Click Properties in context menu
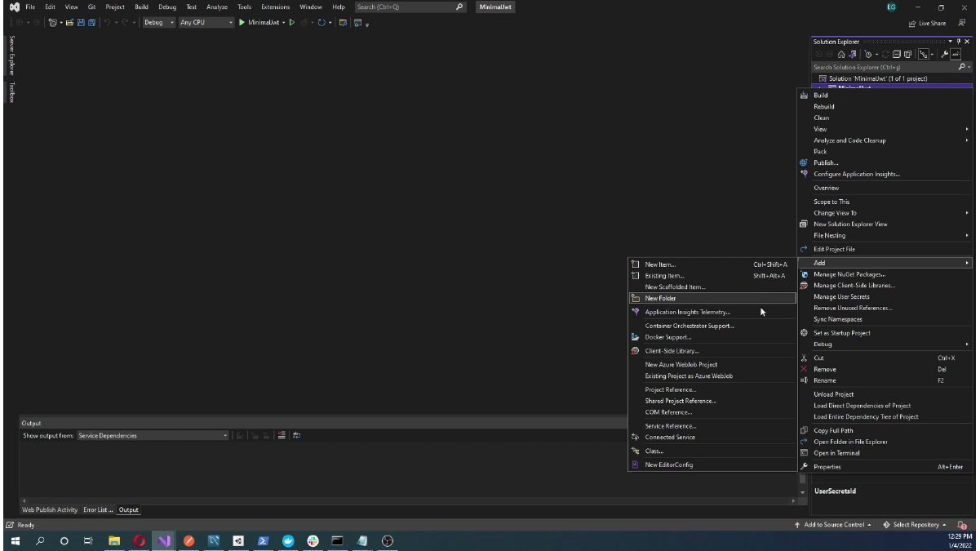The image size is (980, 551). (x=885, y=467)
